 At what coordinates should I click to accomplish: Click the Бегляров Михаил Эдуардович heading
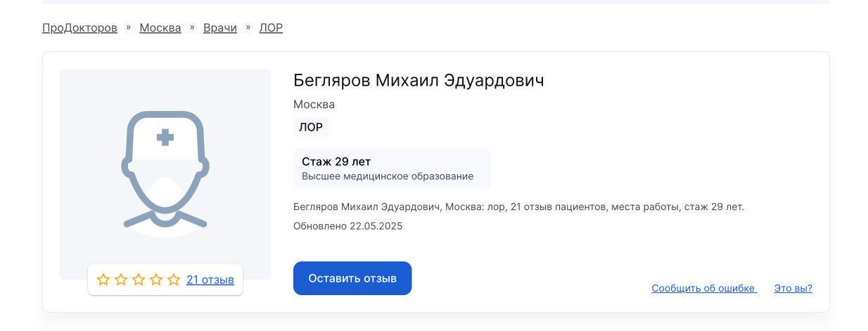419,80
